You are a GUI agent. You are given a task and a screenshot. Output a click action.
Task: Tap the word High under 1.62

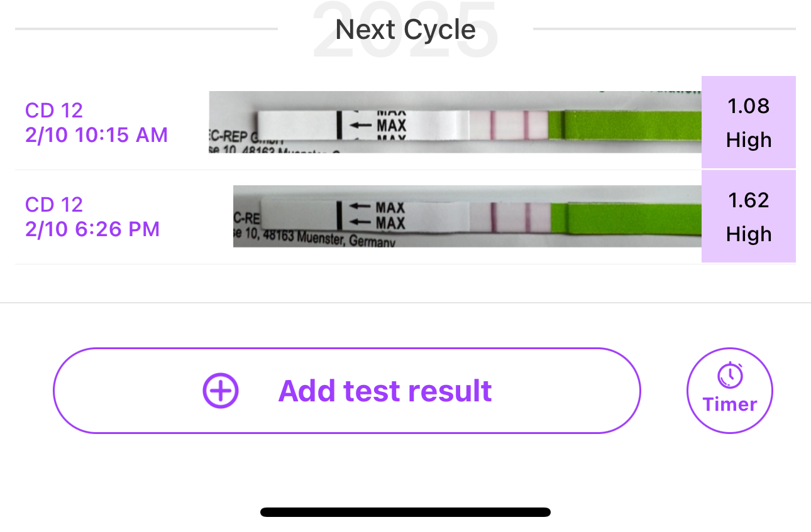748,234
